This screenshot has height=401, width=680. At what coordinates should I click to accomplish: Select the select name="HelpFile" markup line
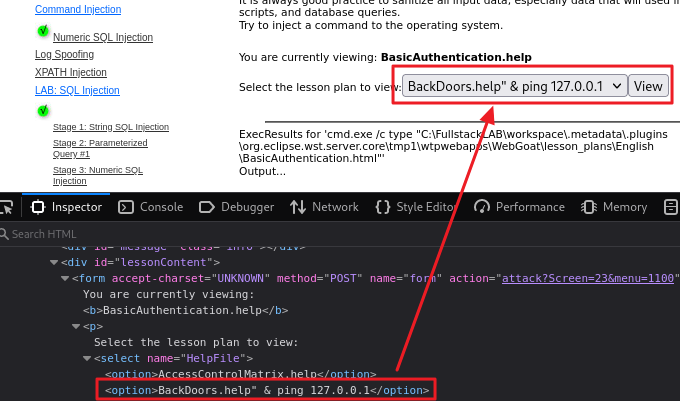(173, 358)
